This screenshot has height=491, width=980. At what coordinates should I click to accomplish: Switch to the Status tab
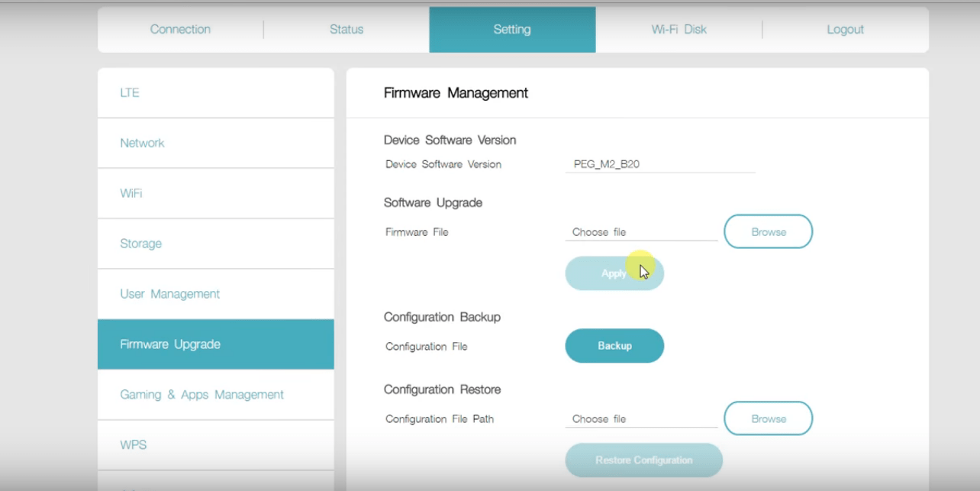[x=347, y=30]
